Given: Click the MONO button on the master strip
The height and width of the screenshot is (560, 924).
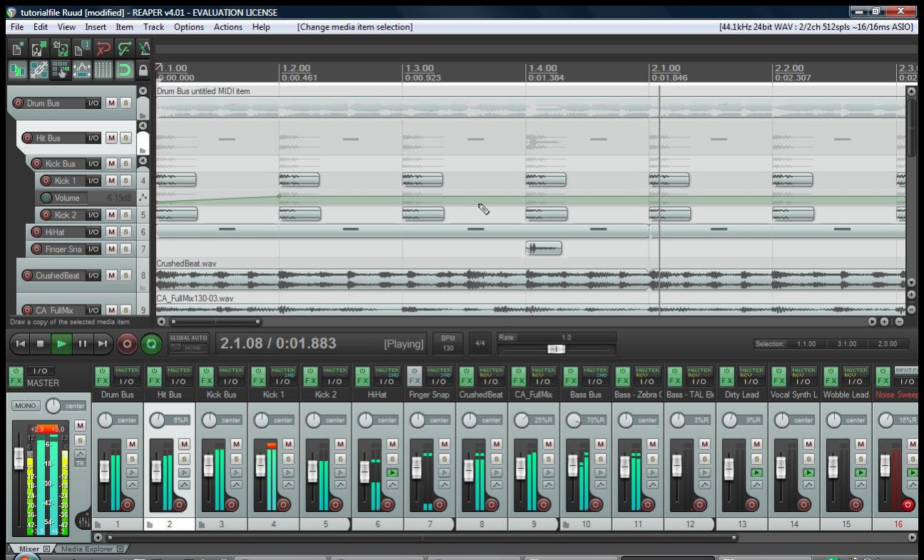Looking at the screenshot, I should [x=26, y=406].
